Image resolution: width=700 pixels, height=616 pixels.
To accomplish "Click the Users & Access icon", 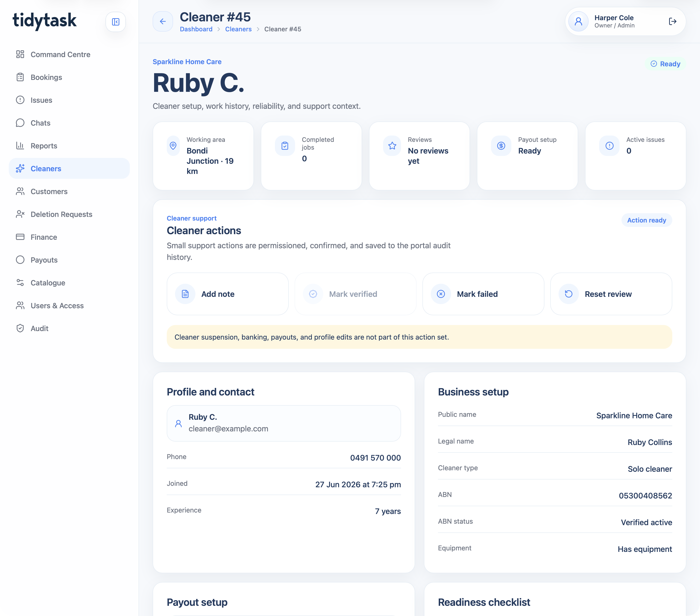I will pos(20,305).
